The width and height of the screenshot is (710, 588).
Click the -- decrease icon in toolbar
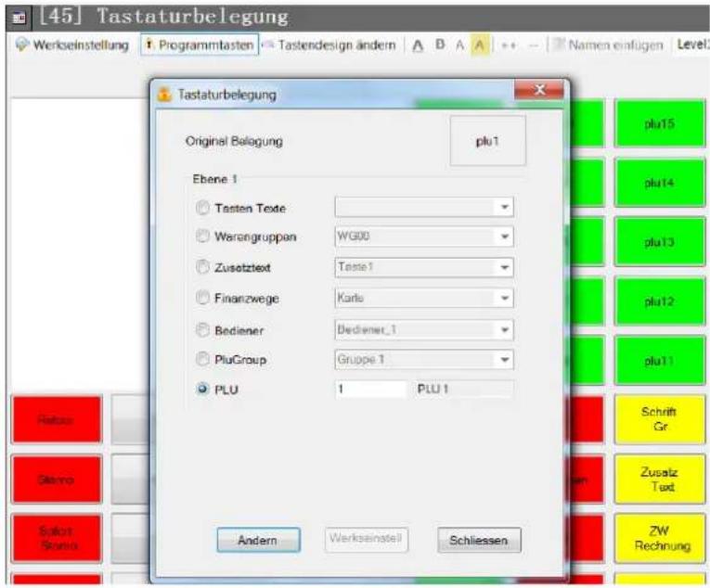pos(534,45)
